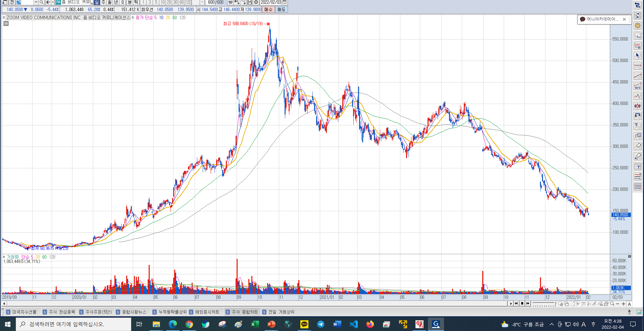Toggle the chart legend marker before ZOOM VIDEO title
Screen dimensions: 644x331
point(4,17)
